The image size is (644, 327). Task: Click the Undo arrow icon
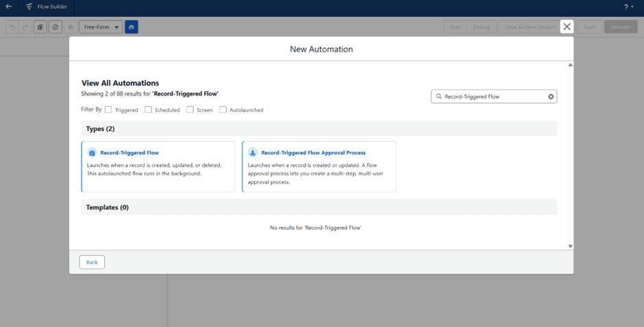[x=12, y=27]
